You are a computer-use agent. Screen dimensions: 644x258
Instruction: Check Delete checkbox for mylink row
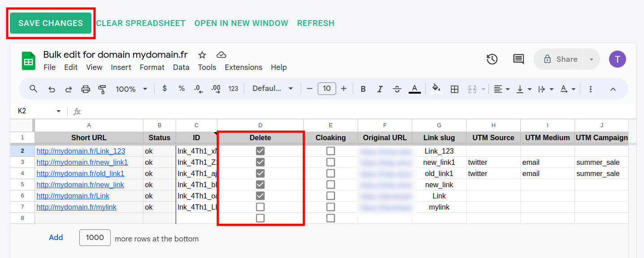(x=260, y=207)
